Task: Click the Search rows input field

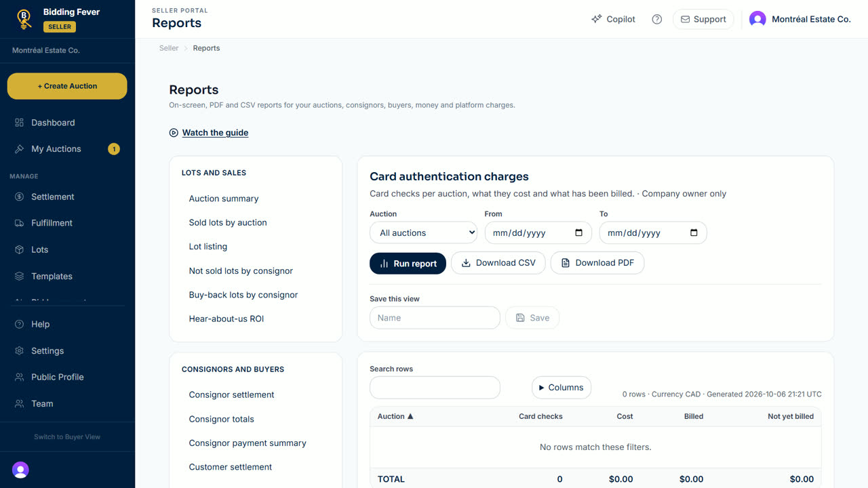Action: [435, 388]
